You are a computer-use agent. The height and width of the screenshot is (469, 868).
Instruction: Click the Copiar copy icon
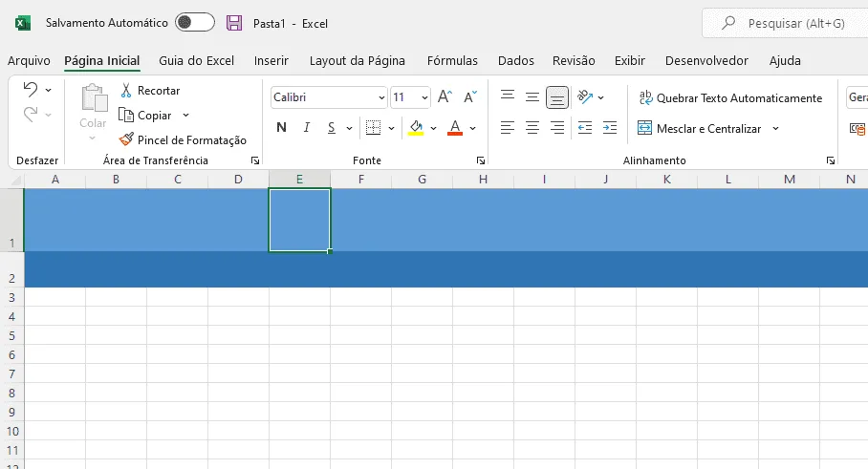point(126,115)
